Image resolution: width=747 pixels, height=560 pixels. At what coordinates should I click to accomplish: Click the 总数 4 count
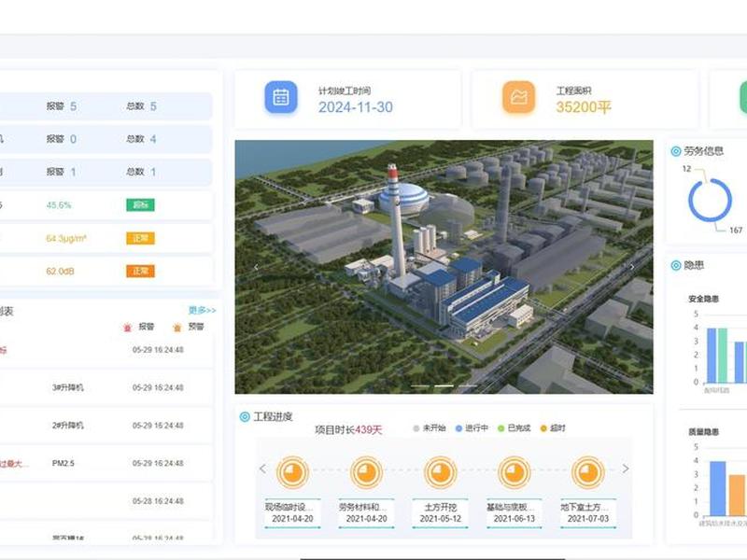point(142,139)
